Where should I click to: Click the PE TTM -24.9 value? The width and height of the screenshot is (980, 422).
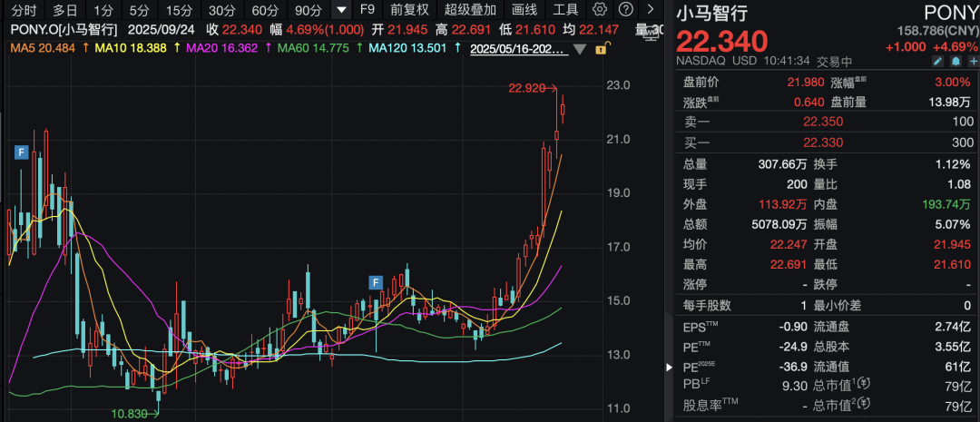[794, 347]
